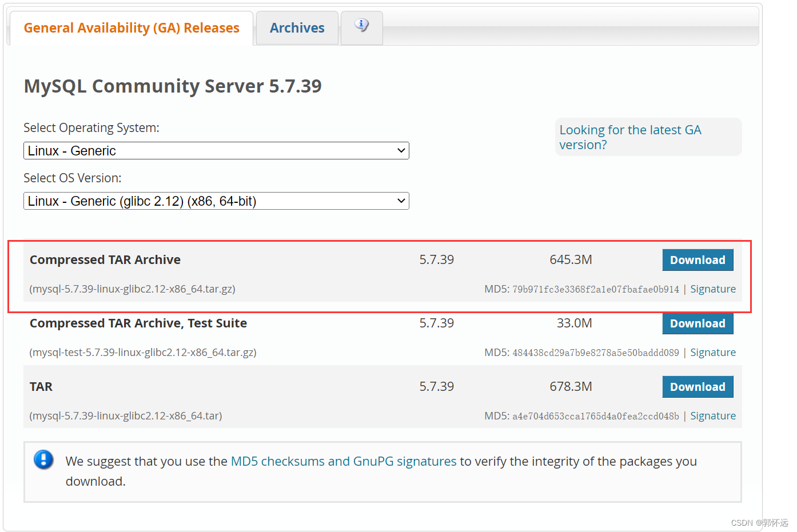797x532 pixels.
Task: Download the Test Suite archive 33.0M
Action: (x=698, y=323)
